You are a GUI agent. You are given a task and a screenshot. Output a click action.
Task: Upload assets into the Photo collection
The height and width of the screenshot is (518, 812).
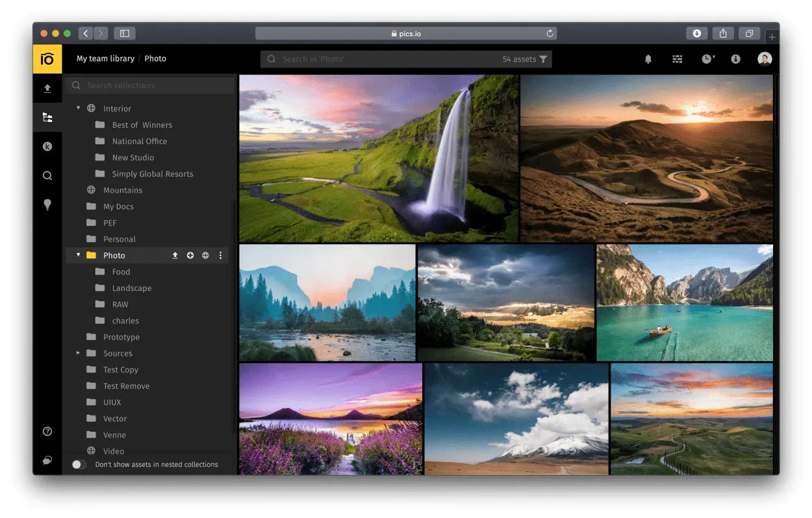pyautogui.click(x=175, y=255)
